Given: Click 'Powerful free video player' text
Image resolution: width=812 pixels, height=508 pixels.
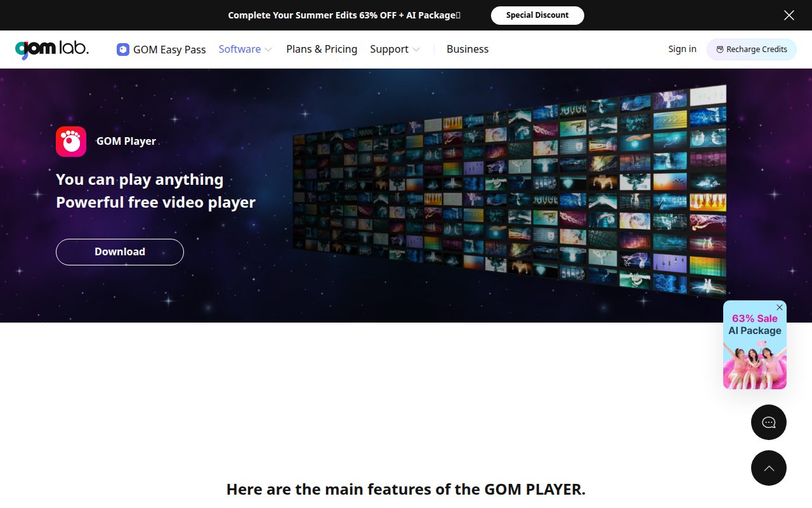Looking at the screenshot, I should tap(155, 203).
